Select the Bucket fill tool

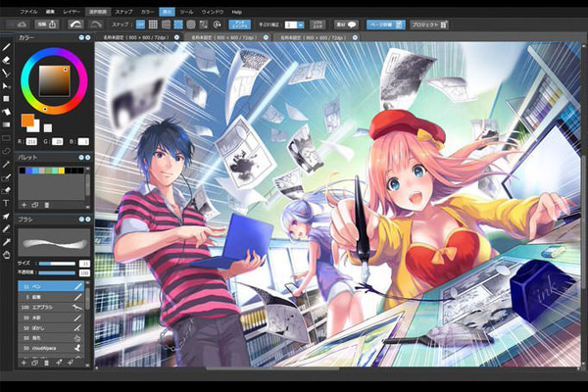pyautogui.click(x=7, y=112)
